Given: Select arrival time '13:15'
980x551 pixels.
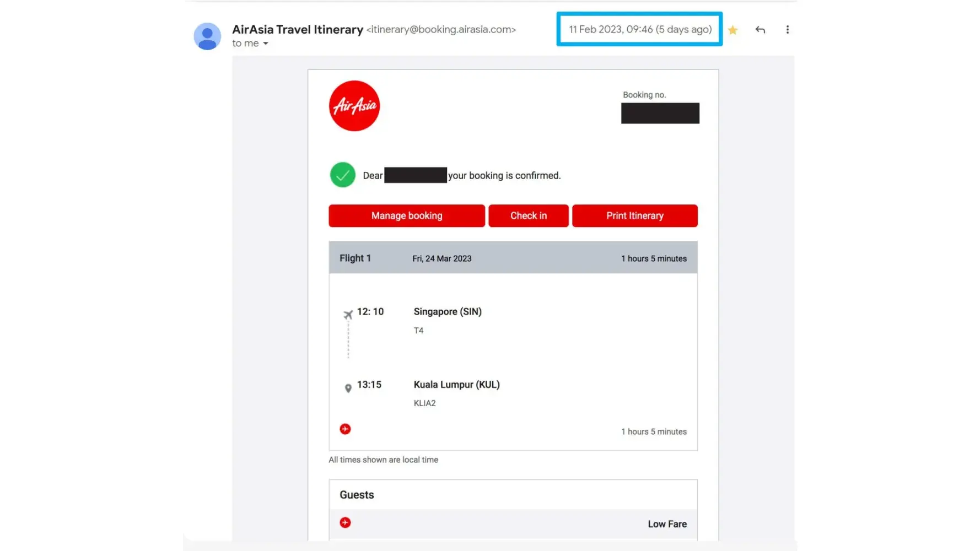Looking at the screenshot, I should tap(369, 385).
